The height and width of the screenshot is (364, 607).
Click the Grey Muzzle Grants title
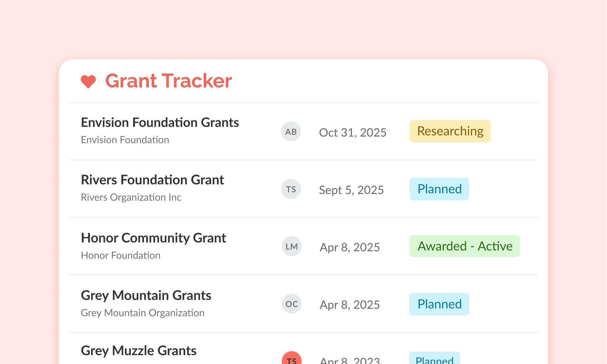pos(138,350)
